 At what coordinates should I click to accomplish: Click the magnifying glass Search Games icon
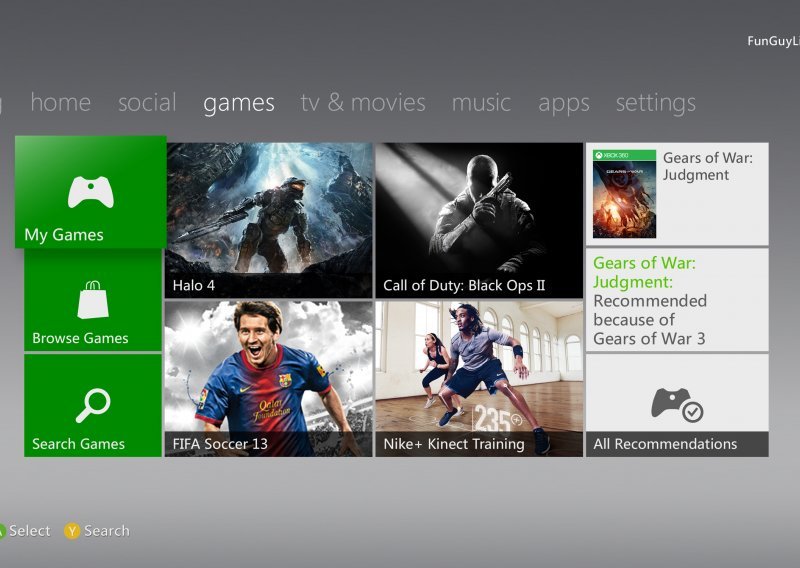93,406
